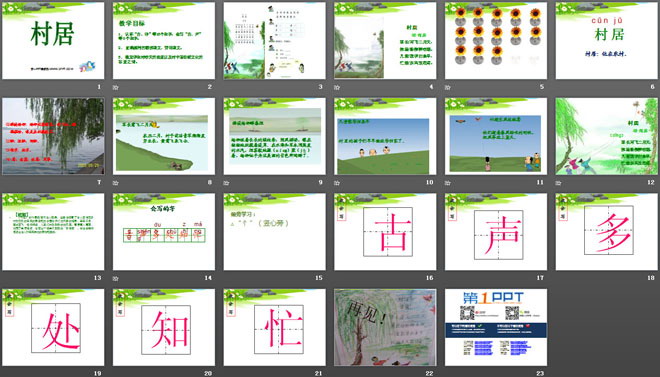Select slide 14 titled 会写的字
The image size is (660, 377).
[164, 232]
